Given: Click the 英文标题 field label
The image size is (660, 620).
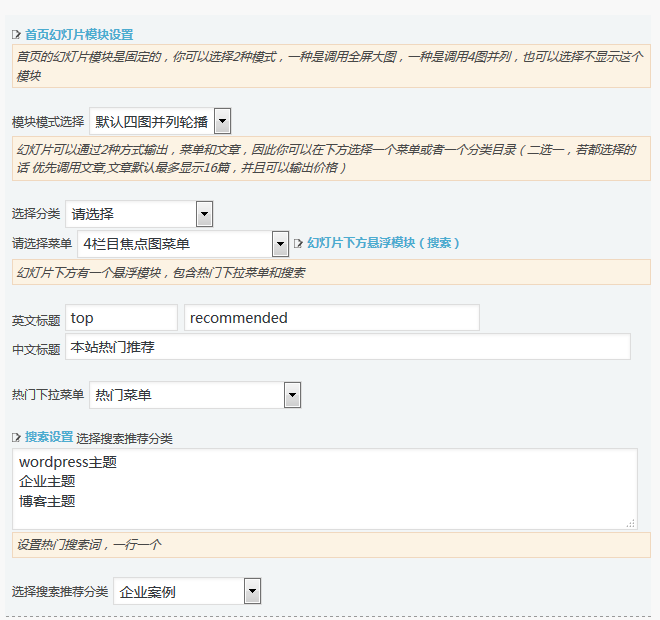Looking at the screenshot, I should tap(36, 321).
